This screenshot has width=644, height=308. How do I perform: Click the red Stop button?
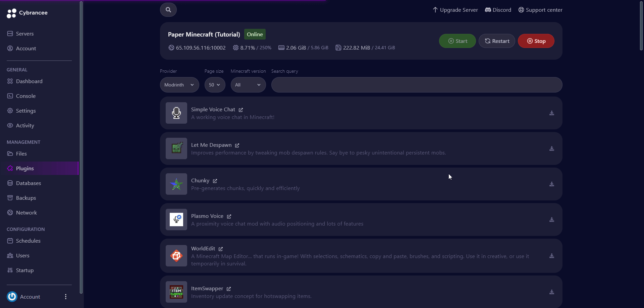tap(536, 41)
